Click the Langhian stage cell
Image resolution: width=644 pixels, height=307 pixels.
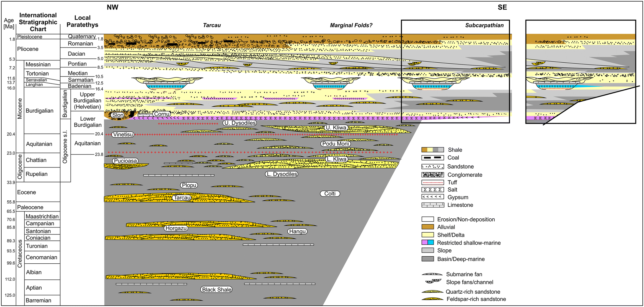[x=42, y=85]
